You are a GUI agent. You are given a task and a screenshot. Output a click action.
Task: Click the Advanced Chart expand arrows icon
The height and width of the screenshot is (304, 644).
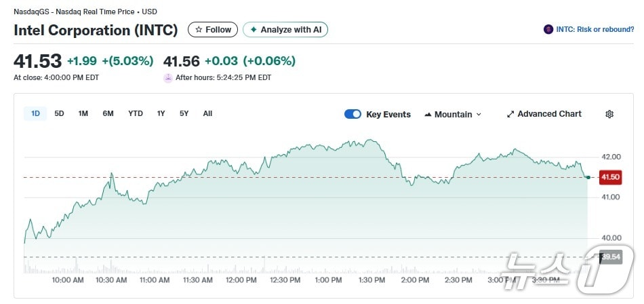pos(510,114)
